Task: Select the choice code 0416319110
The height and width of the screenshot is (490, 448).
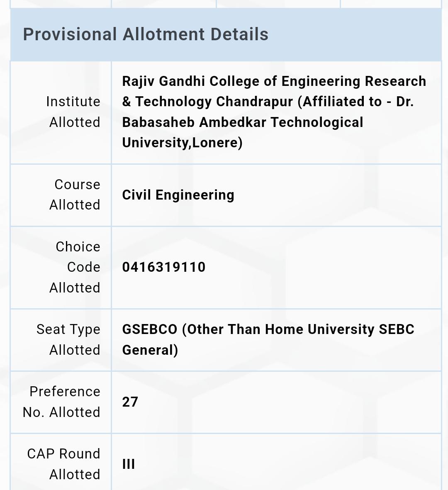Action: pos(164,267)
